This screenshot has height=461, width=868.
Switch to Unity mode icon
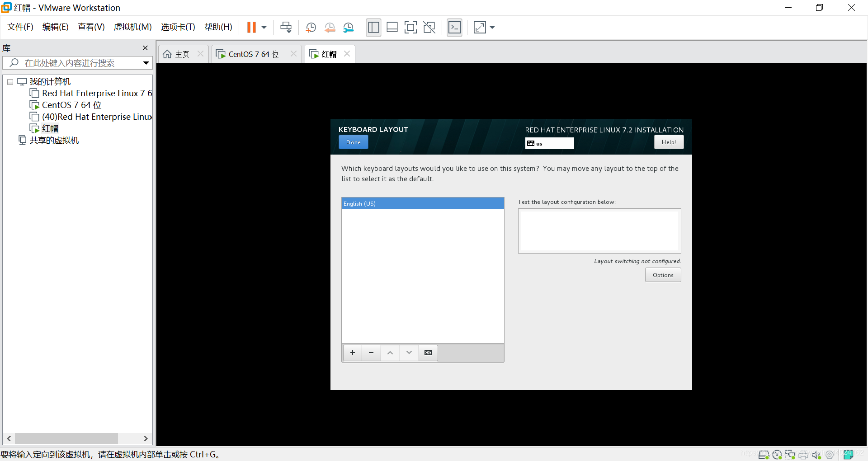[x=429, y=28]
